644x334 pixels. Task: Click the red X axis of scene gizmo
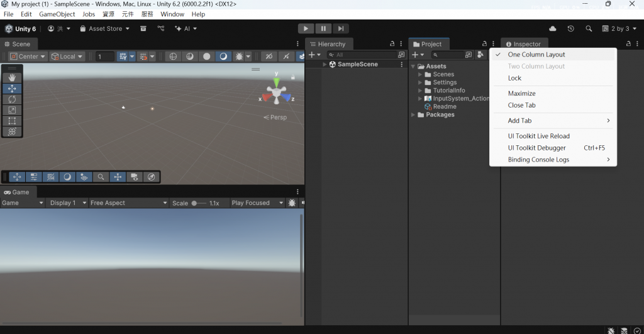(x=266, y=97)
